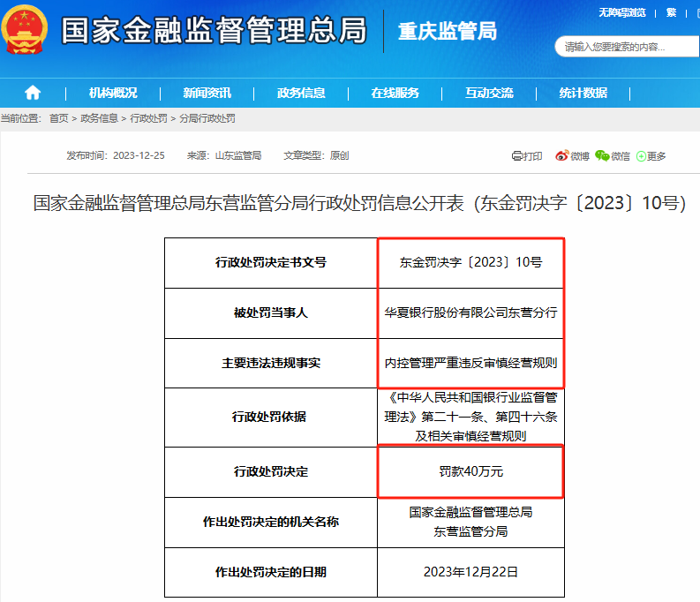Viewport: 700px width, 602px height.
Task: Click date cell 2023年12月22日
Action: click(471, 572)
